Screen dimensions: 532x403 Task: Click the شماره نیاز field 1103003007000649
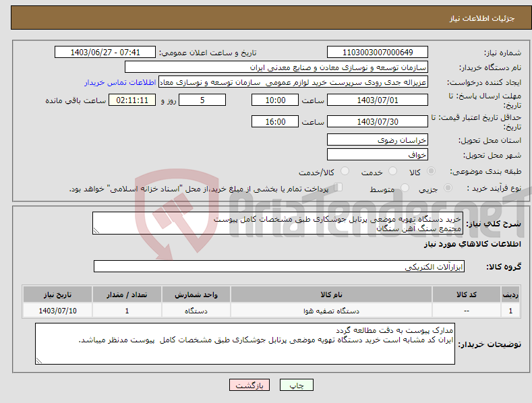click(x=378, y=53)
